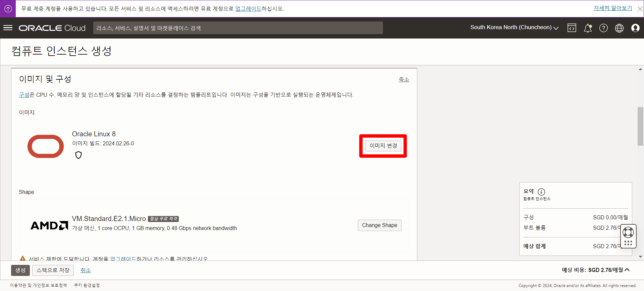Open the 쿠키 환경설정 footer link
Viewport: 644px width, 291px height.
87,285
